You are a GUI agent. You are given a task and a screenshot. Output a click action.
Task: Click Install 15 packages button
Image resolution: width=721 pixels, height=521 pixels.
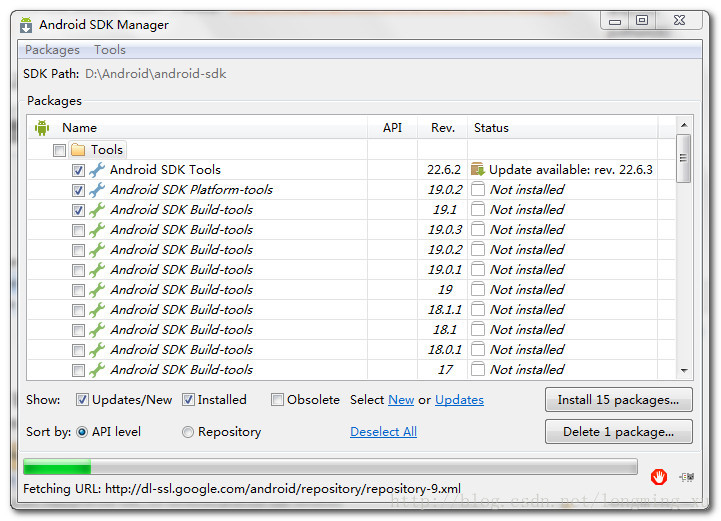click(x=618, y=400)
